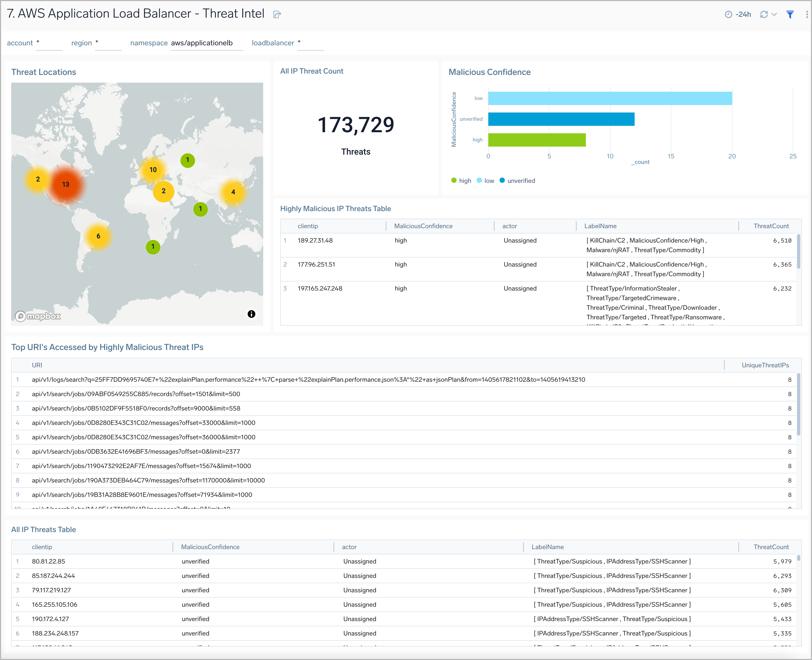Edit the namespace aws/applicationelb field

point(207,43)
